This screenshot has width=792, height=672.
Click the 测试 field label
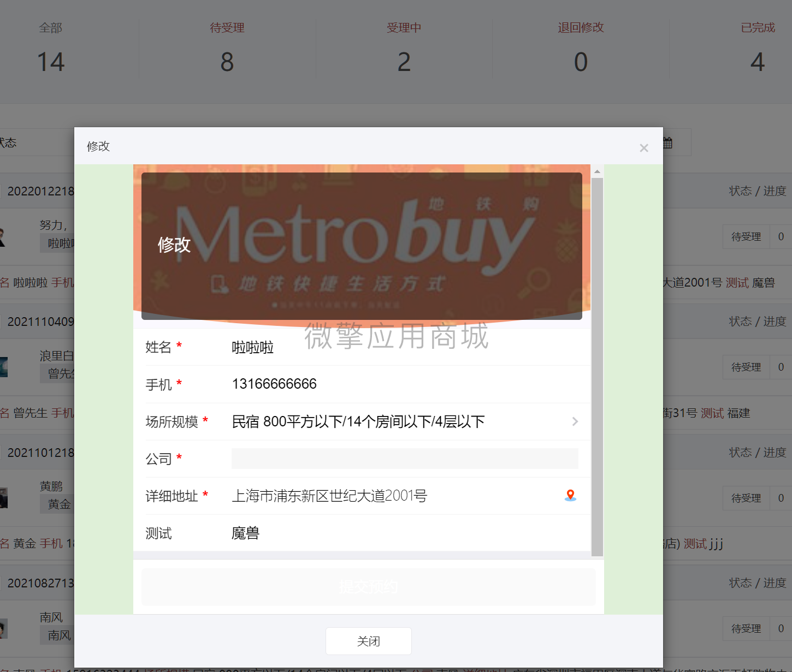(158, 533)
